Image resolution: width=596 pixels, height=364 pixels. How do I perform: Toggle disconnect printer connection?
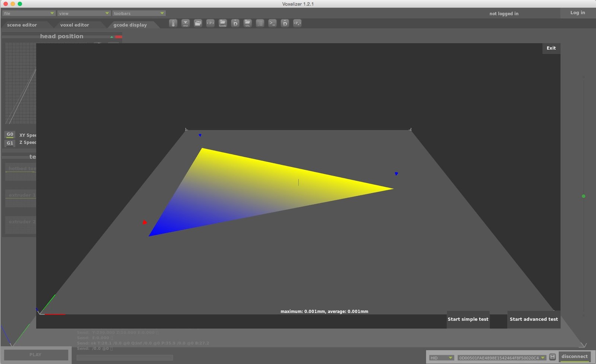(574, 357)
